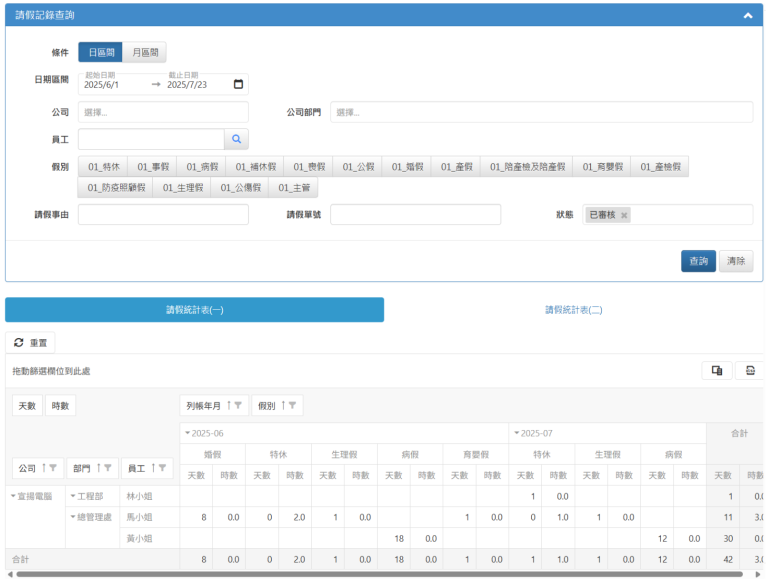Click the employee search magnifier icon
This screenshot has height=582, width=768.
tap(237, 139)
